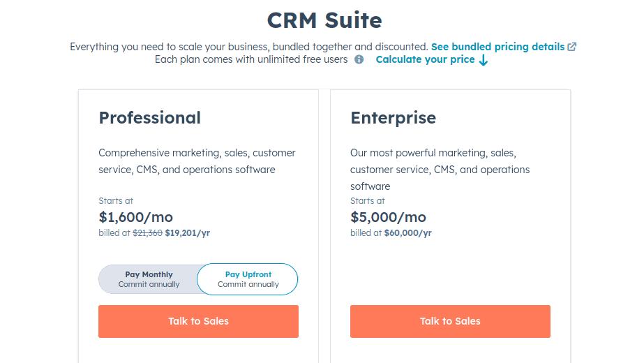Click the Professional plan description text
644x363 pixels.
pyautogui.click(x=197, y=161)
